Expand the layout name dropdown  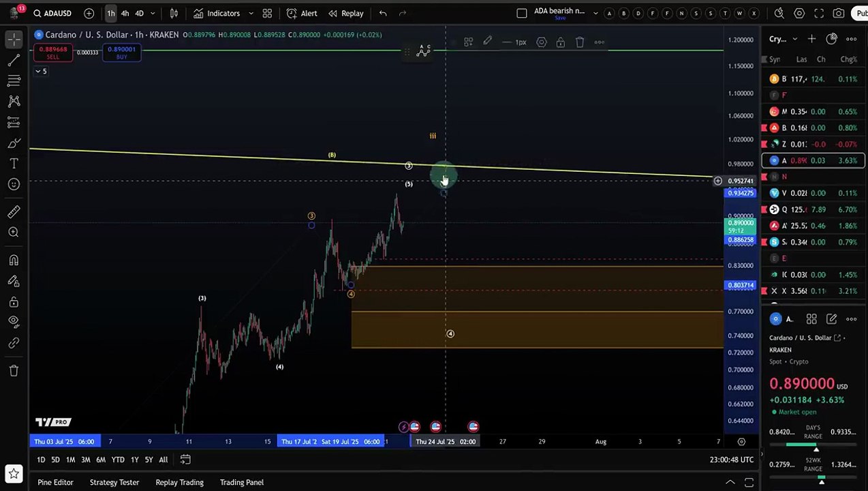(x=595, y=13)
